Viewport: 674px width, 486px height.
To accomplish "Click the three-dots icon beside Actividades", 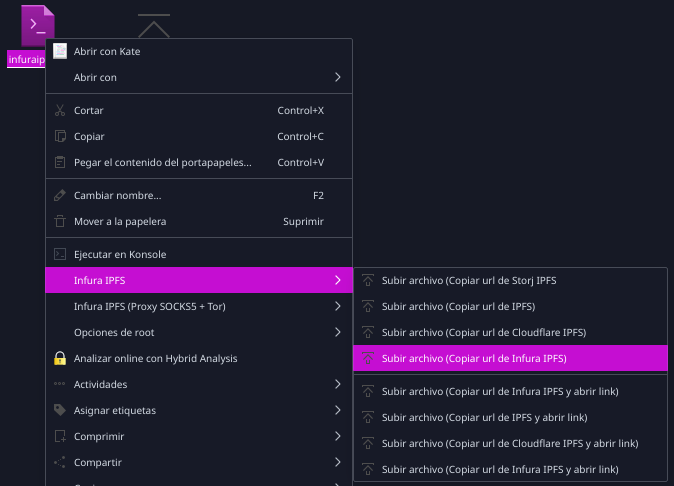I will coord(60,384).
